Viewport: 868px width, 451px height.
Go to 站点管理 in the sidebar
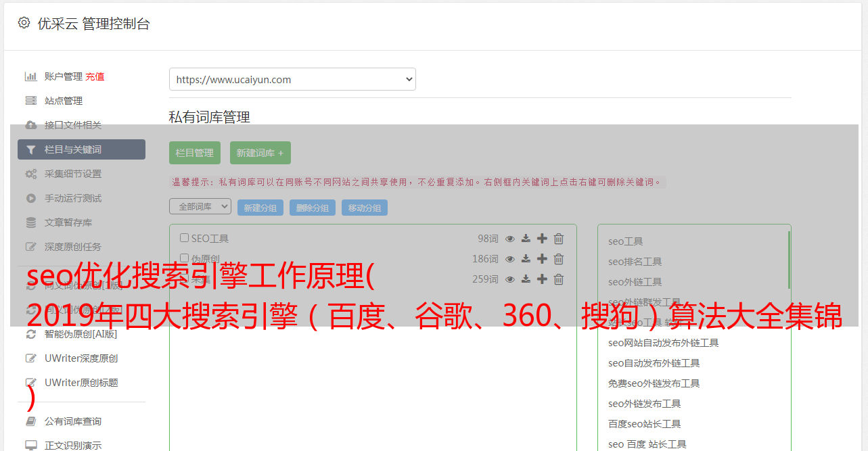click(64, 101)
